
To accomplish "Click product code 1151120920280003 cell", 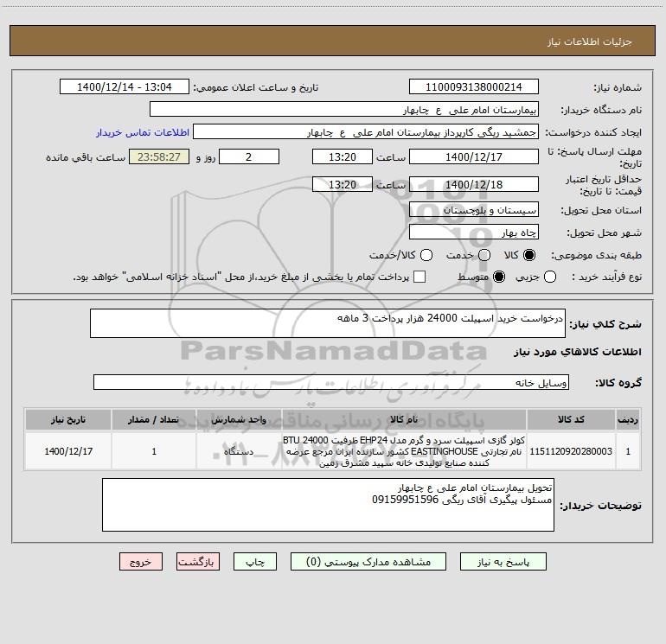I will pyautogui.click(x=571, y=451).
